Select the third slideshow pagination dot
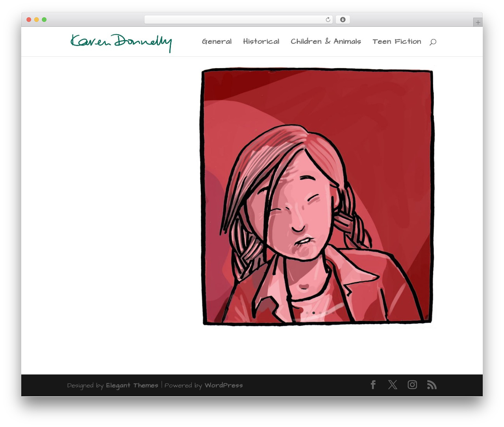This screenshot has width=504, height=427. tap(320, 313)
